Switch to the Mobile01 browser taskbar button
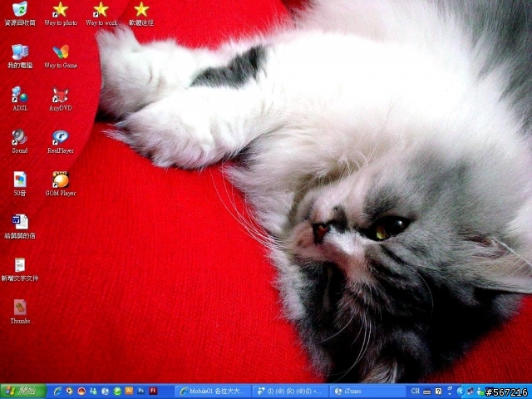The width and height of the screenshot is (532, 399). (x=214, y=392)
